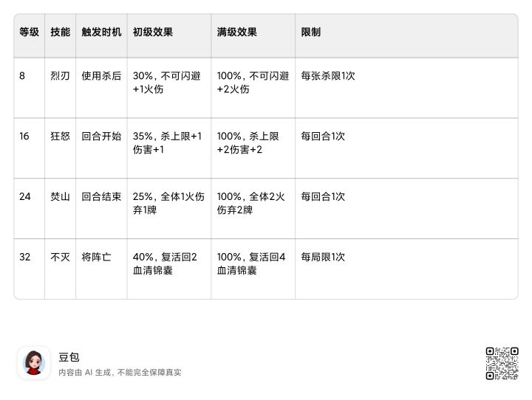Image resolution: width=532 pixels, height=400 pixels.
Task: Select the 初级效果 column header
Action: click(x=152, y=32)
